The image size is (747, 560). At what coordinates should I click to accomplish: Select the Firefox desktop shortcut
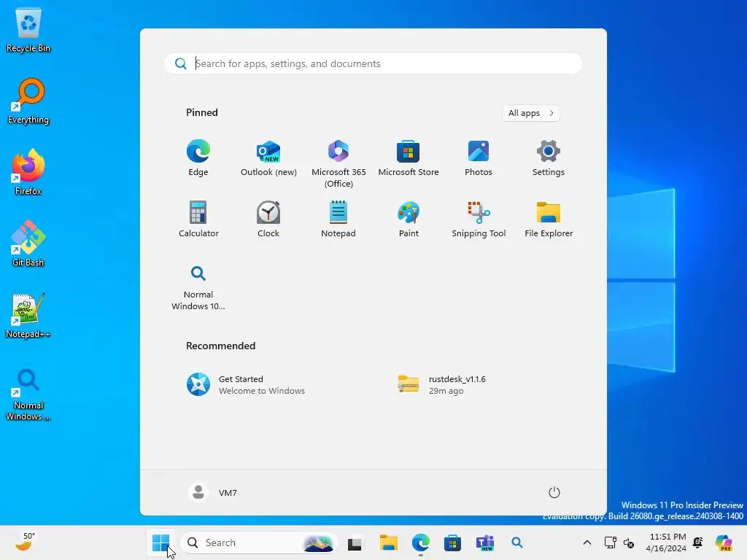[28, 172]
